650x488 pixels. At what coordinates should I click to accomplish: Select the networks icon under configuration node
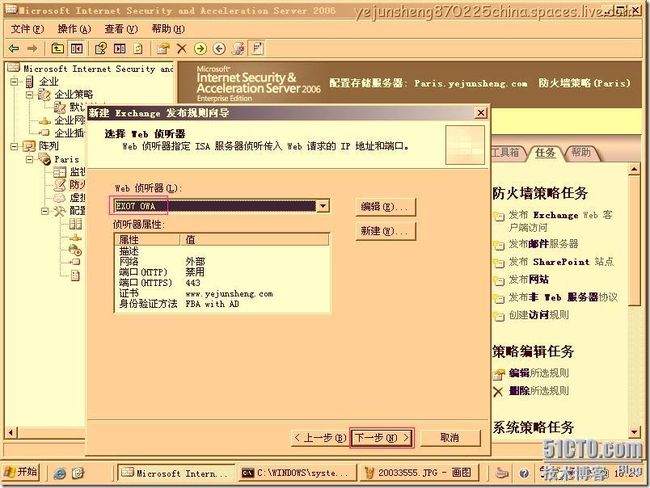[x=75, y=238]
